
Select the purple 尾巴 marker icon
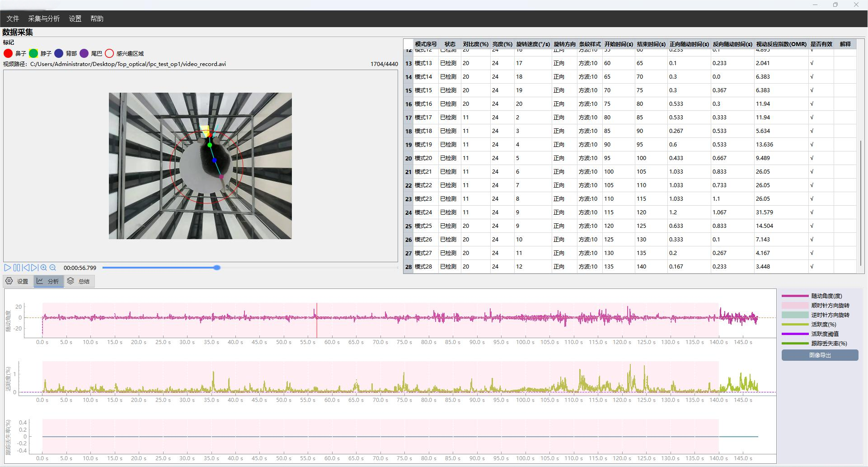point(84,53)
